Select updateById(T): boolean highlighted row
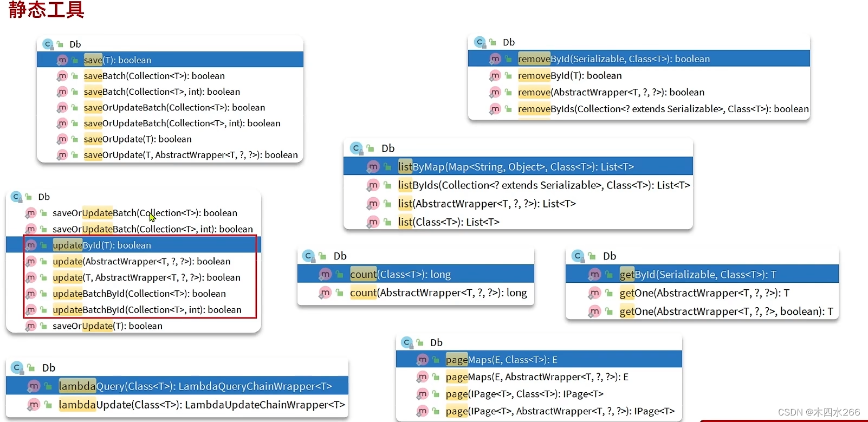Viewport: 868px width, 422px height. click(133, 245)
